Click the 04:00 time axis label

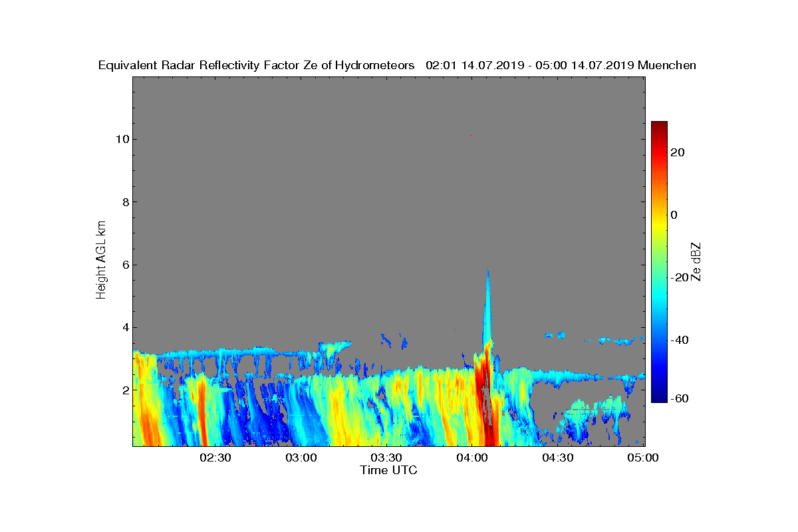471,458
